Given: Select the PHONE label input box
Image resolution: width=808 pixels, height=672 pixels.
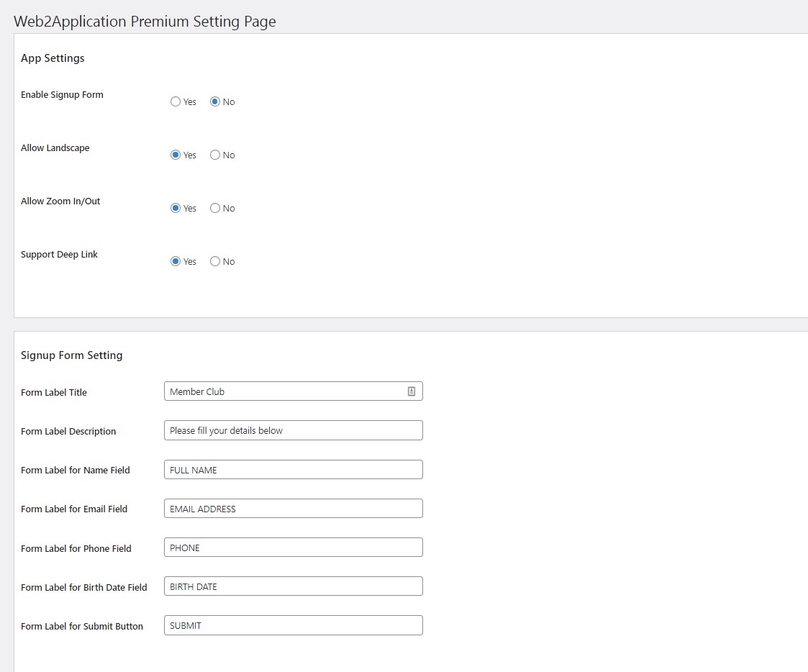Looking at the screenshot, I should [294, 548].
